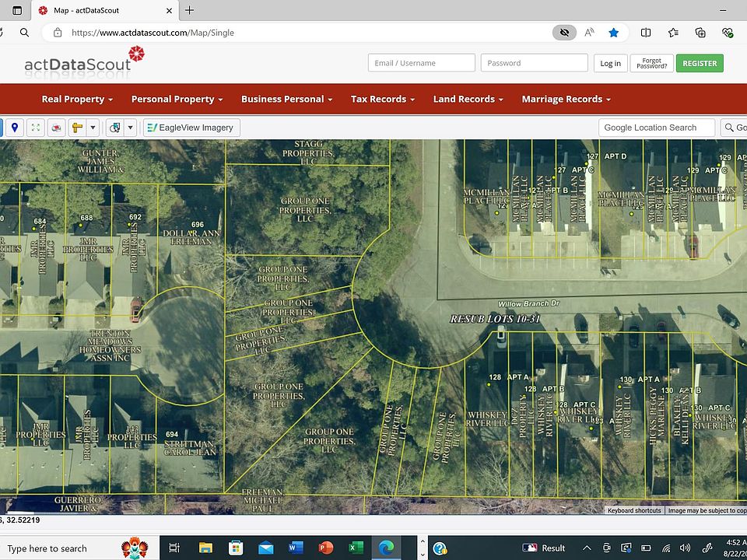Open the Favorites list icon

[x=673, y=33]
